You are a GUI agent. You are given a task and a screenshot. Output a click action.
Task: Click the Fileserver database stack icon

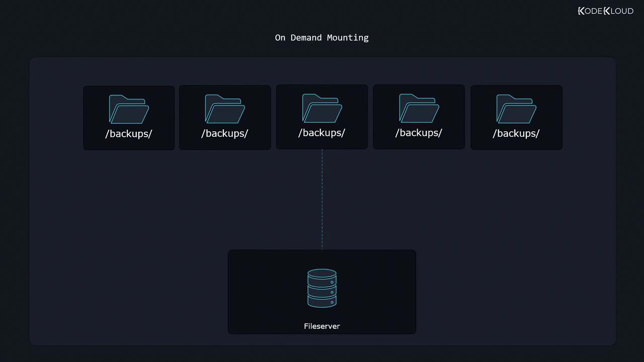pos(322,288)
